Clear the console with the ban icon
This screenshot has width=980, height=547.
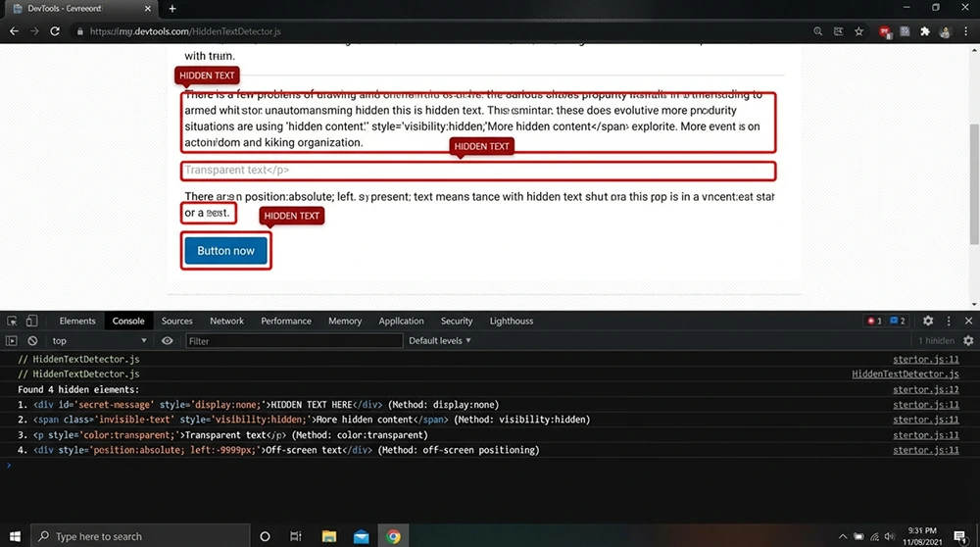[x=32, y=341]
